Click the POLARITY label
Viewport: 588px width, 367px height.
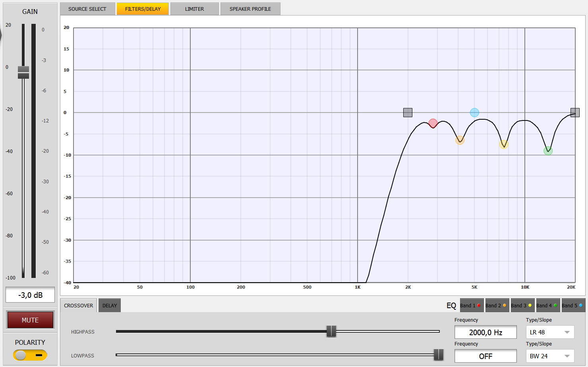coord(30,342)
